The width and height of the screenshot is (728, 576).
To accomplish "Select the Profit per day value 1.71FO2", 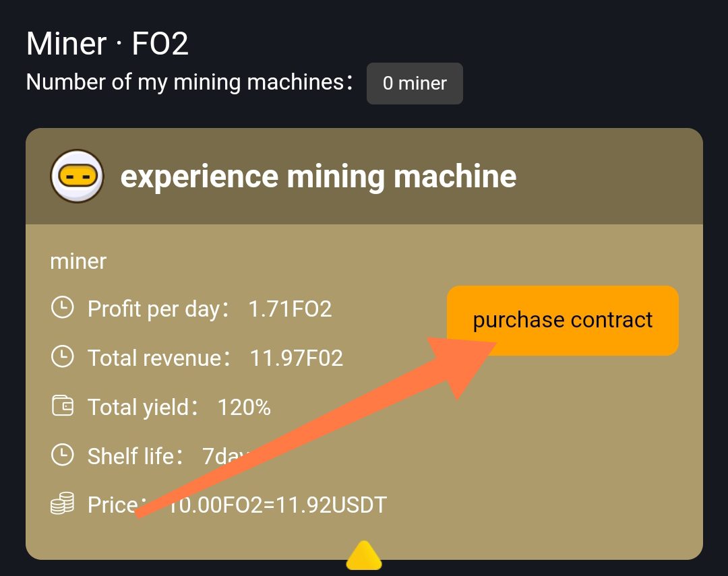I will (x=290, y=308).
